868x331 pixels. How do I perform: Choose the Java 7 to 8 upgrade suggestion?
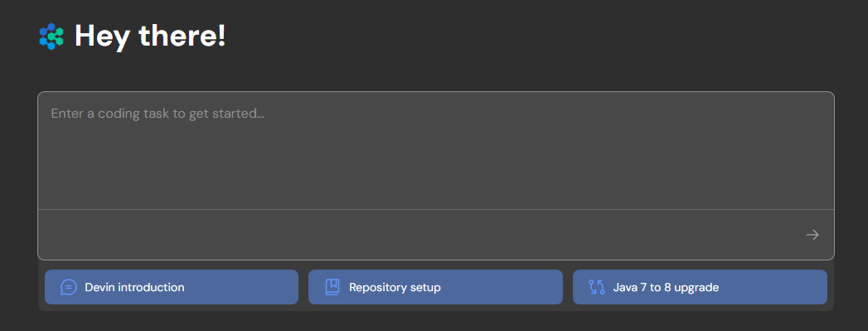[x=700, y=287]
